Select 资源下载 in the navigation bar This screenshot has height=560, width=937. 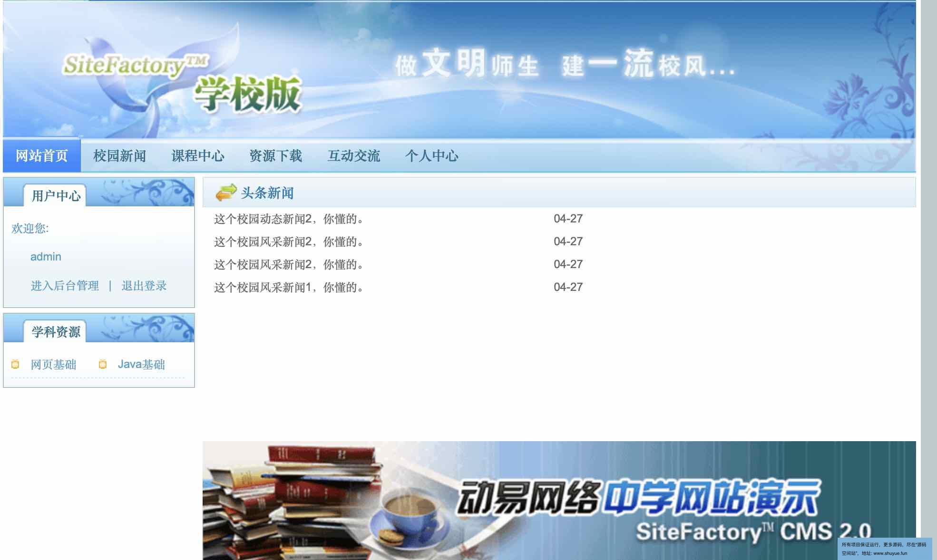click(275, 155)
